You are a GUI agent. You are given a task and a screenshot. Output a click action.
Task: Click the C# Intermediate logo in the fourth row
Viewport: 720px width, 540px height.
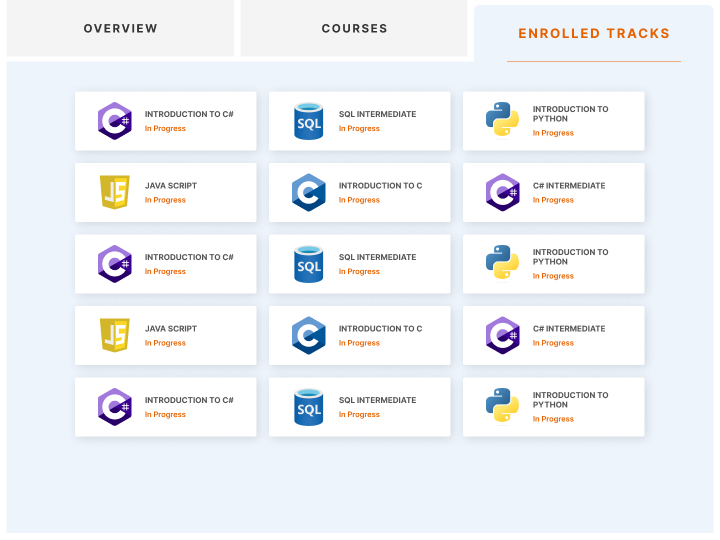tap(503, 335)
